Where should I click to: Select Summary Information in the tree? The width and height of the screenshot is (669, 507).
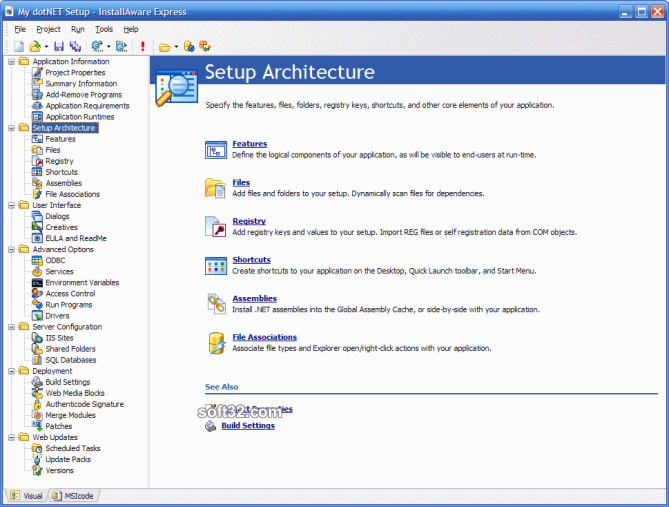(81, 84)
